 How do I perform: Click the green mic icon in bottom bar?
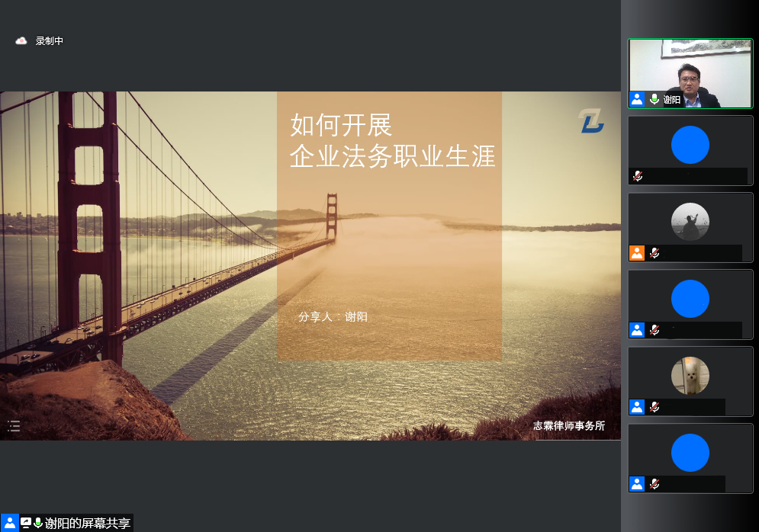38,523
